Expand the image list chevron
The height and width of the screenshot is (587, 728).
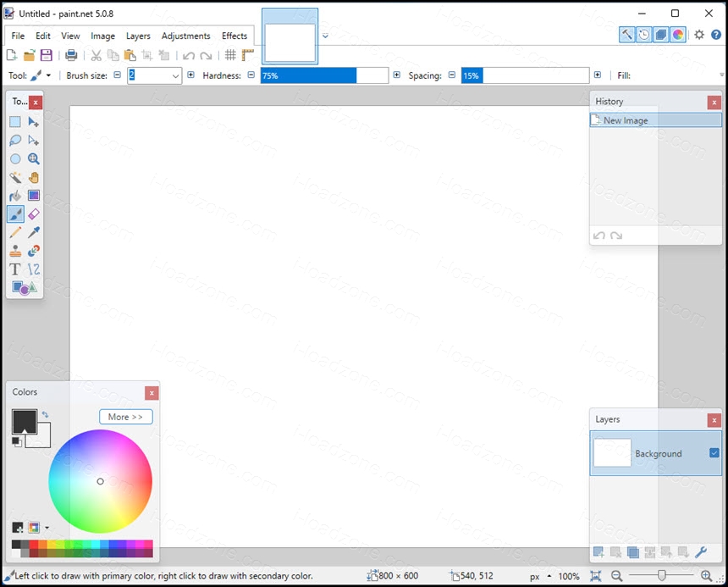[x=325, y=36]
